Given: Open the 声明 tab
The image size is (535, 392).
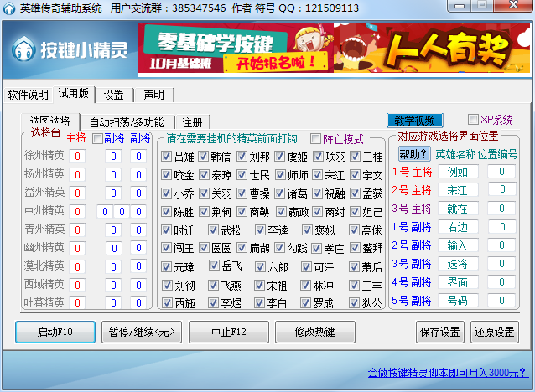Looking at the screenshot, I should (x=154, y=95).
